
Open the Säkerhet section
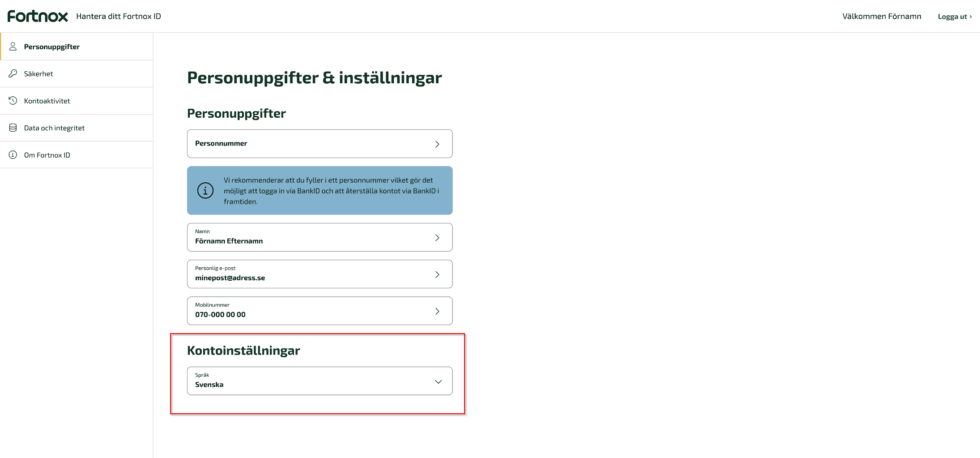click(38, 73)
